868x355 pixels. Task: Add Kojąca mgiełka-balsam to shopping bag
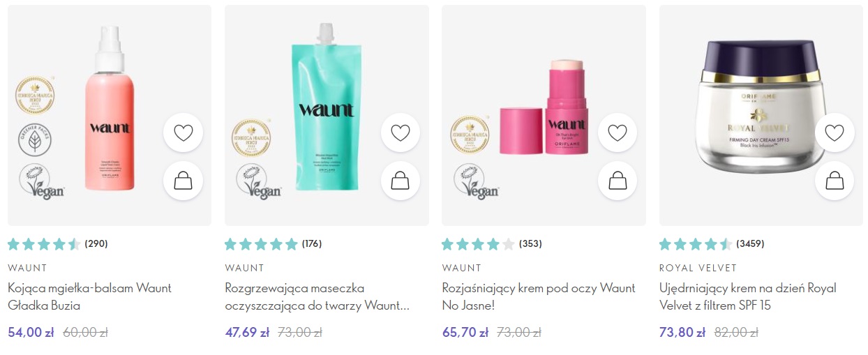click(x=184, y=181)
